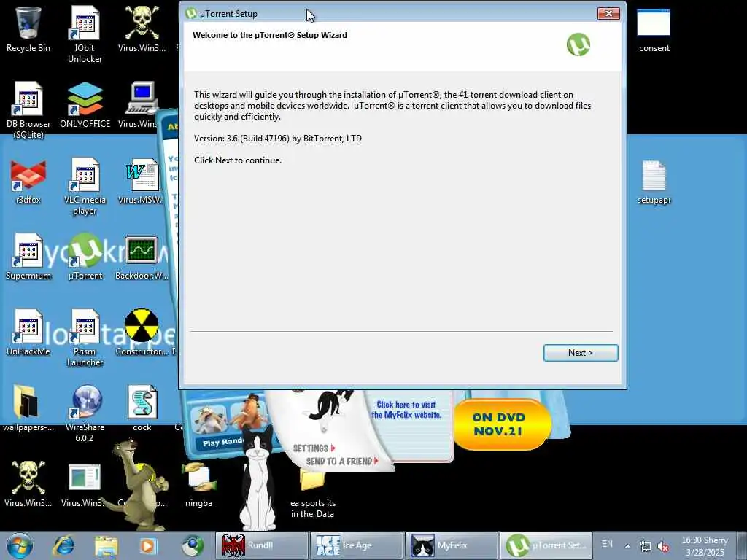The image size is (747, 560).
Task: Select the ningba desktop icon
Action: pyautogui.click(x=198, y=484)
